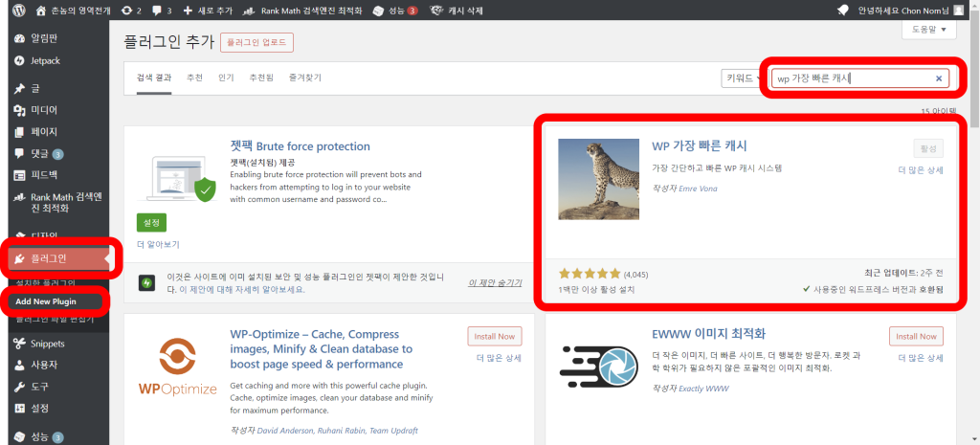This screenshot has width=980, height=445.
Task: Click the green 설정 button for Jetpack
Action: 151,222
